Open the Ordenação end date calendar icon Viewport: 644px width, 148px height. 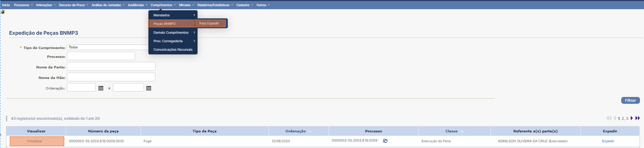[x=149, y=88]
